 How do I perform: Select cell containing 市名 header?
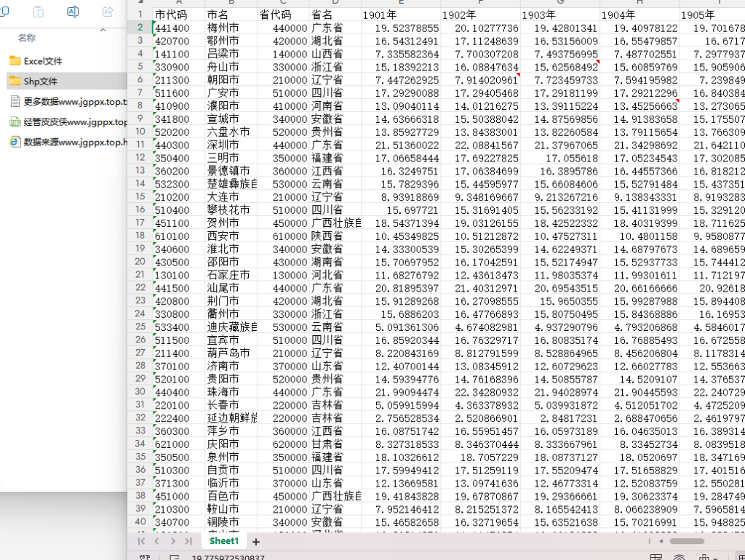tap(231, 15)
